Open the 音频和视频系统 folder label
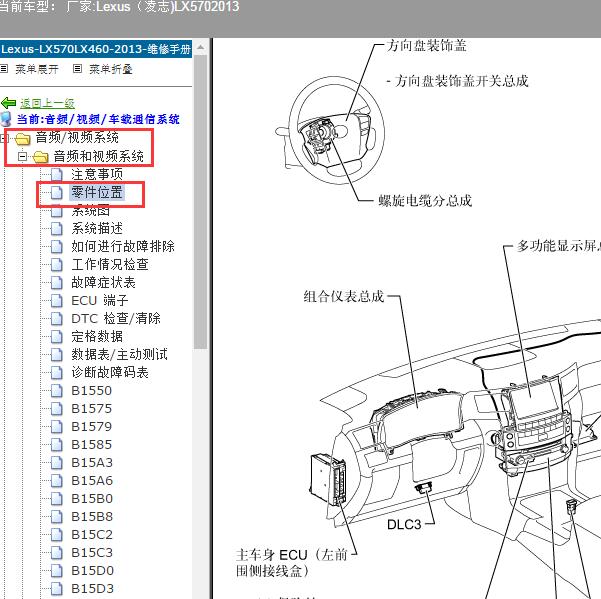This screenshot has height=599, width=601. (x=99, y=156)
